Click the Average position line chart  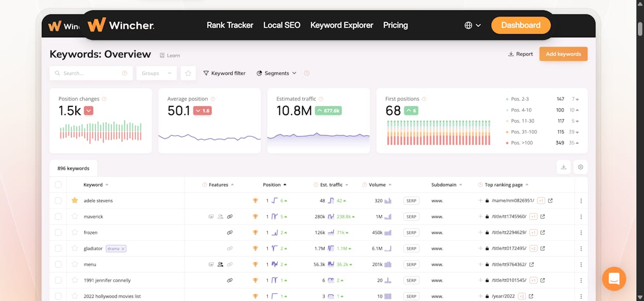click(x=210, y=137)
